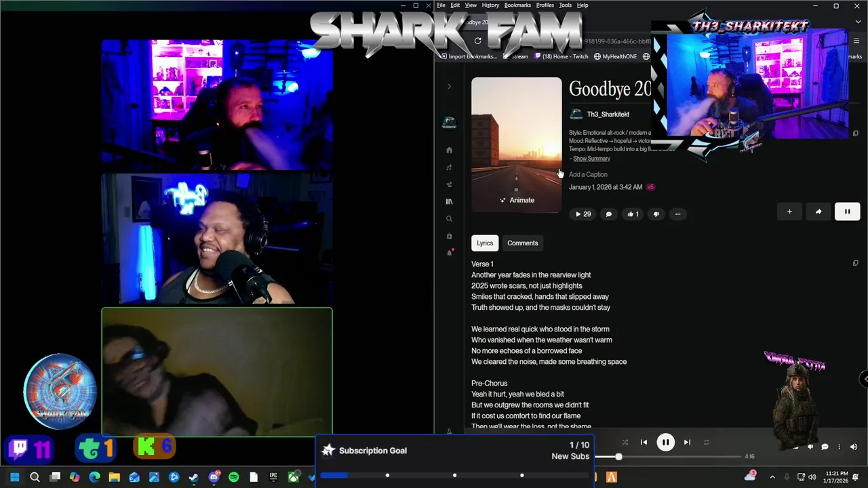Go back to the previous track

644,443
